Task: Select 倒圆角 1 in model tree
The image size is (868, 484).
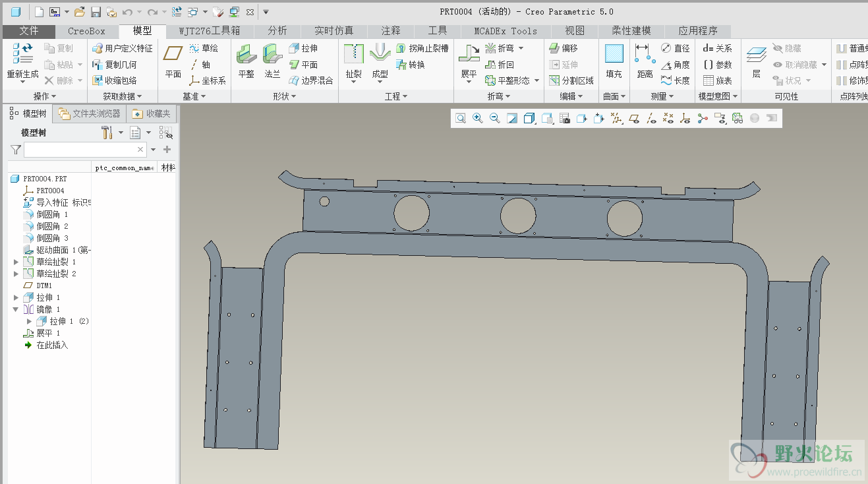Action: pyautogui.click(x=46, y=214)
